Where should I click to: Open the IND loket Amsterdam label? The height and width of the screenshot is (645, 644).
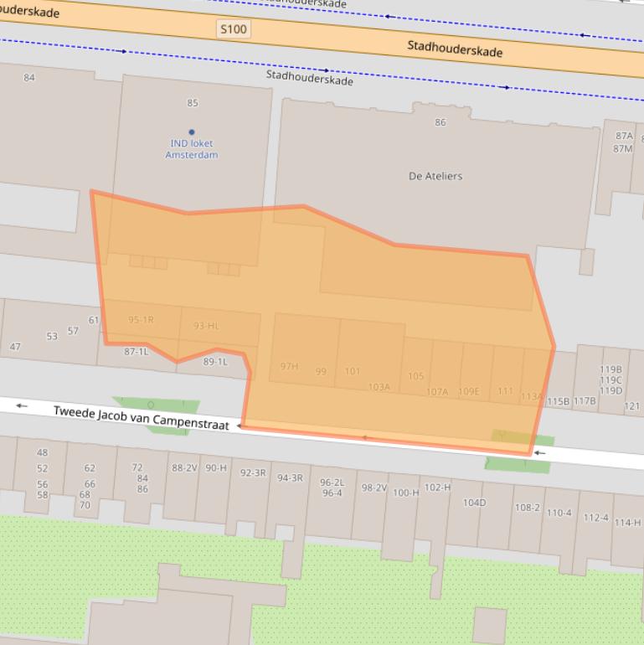coord(192,149)
